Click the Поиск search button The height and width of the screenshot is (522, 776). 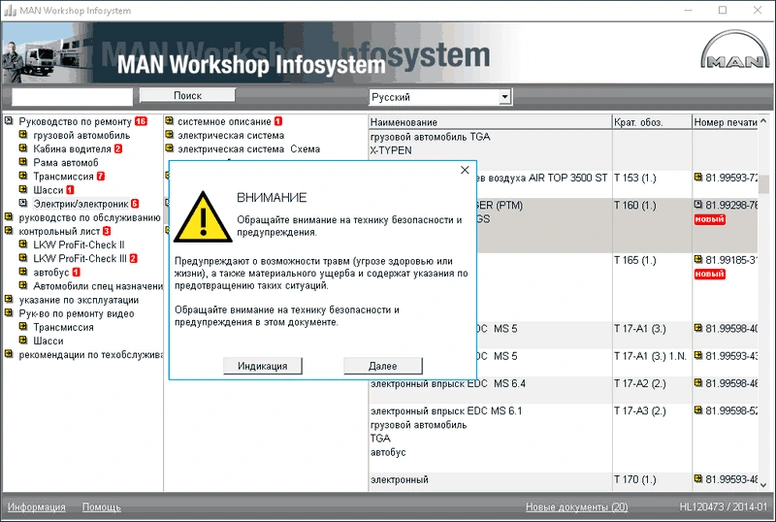point(187,95)
